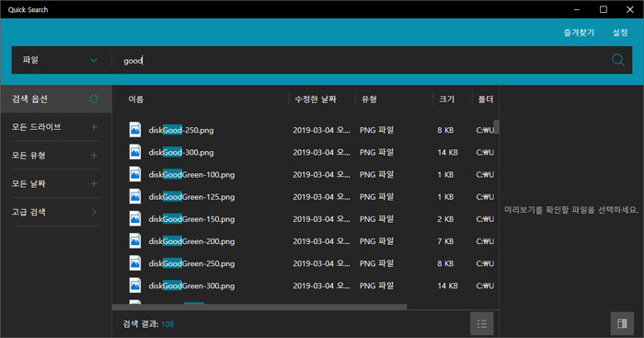Select file name diskGoodGreen-100.png
644x338 pixels.
click(x=191, y=174)
